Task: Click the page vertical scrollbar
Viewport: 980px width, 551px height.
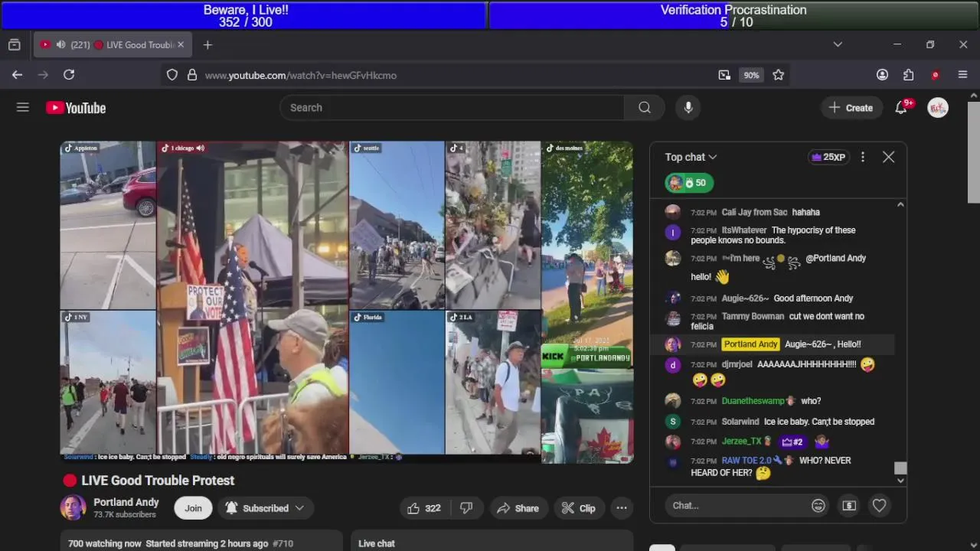Action: pos(974,153)
